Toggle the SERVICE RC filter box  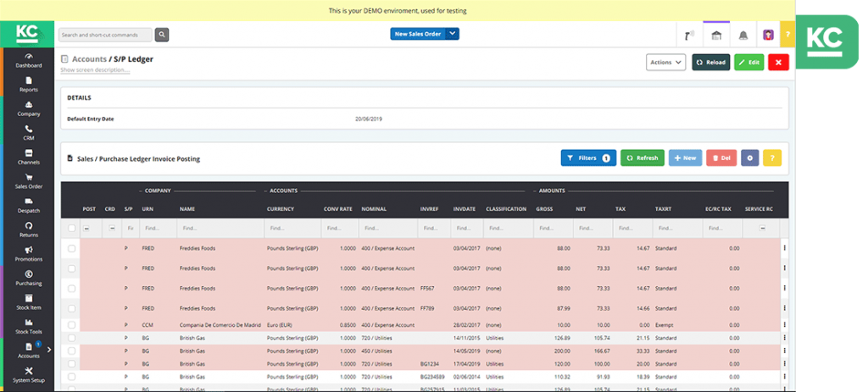point(762,228)
